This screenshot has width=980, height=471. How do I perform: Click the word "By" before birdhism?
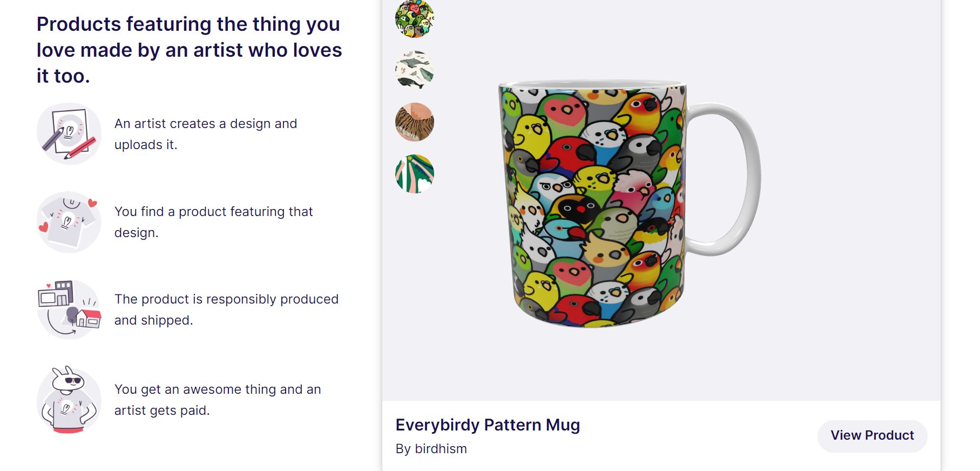coord(403,449)
